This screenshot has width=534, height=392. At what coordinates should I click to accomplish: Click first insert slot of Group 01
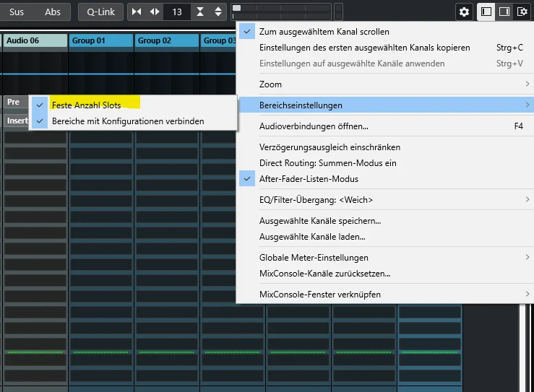click(x=101, y=137)
